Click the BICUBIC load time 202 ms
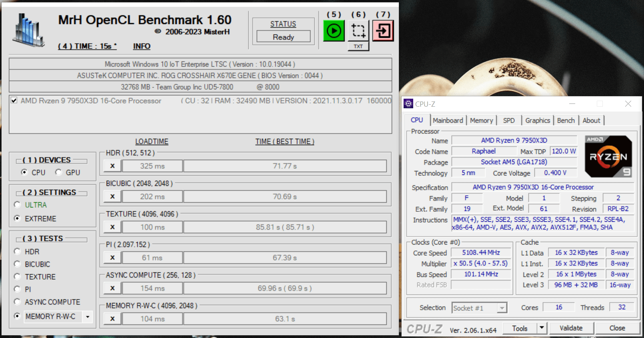This screenshot has height=338, width=644. [x=152, y=197]
